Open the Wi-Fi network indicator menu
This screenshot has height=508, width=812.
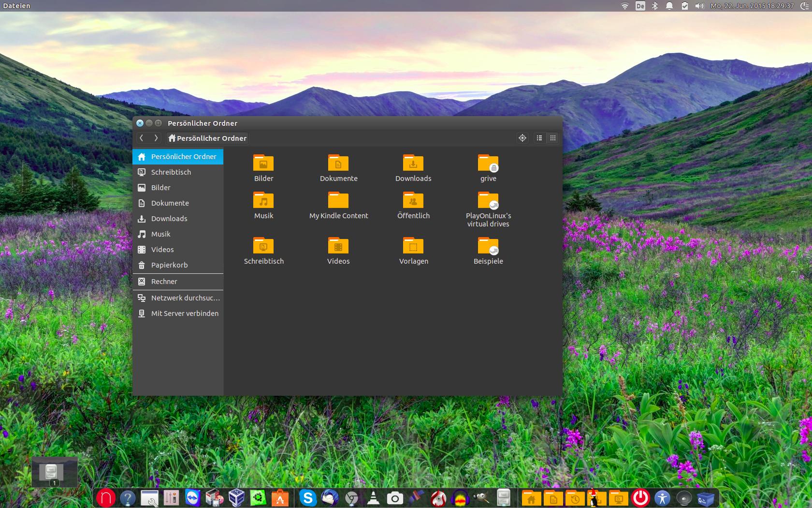[624, 6]
